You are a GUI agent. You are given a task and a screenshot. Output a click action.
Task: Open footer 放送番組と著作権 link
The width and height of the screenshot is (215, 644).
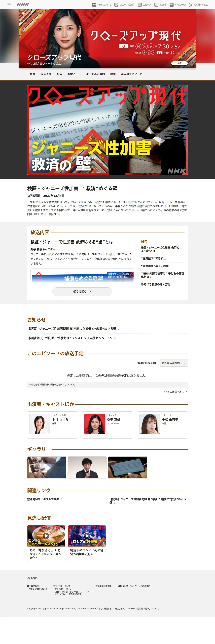103,586
